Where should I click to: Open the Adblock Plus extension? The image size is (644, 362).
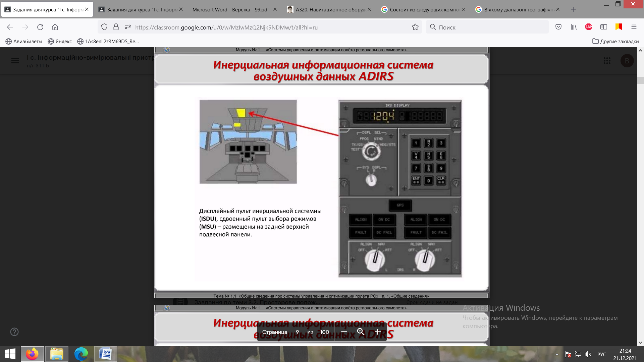589,27
